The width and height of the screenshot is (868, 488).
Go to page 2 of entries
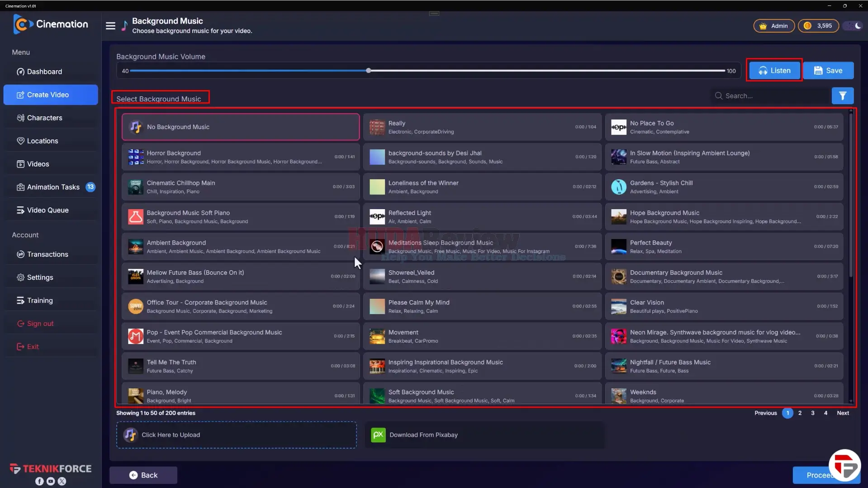[x=800, y=413]
